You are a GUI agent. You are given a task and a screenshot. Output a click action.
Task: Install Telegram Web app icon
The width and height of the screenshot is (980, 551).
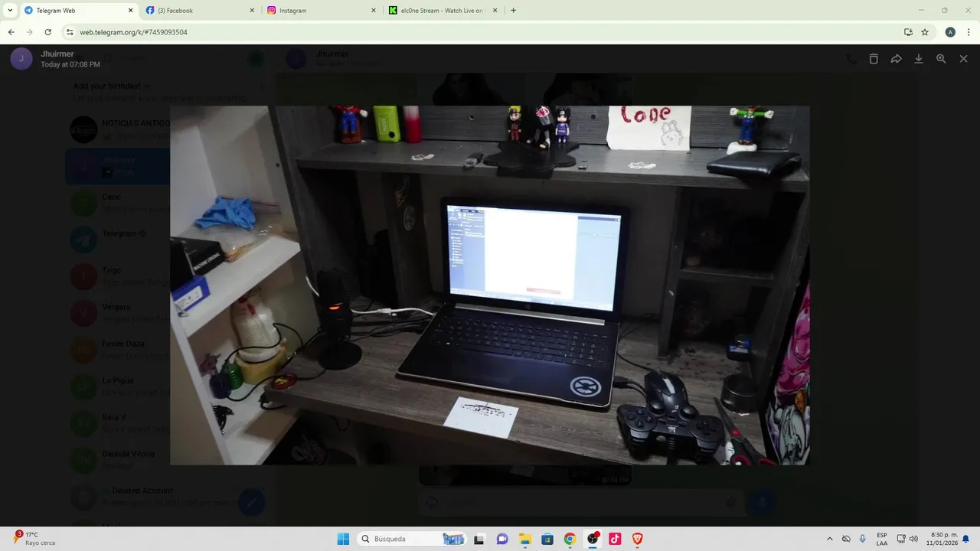pyautogui.click(x=908, y=32)
